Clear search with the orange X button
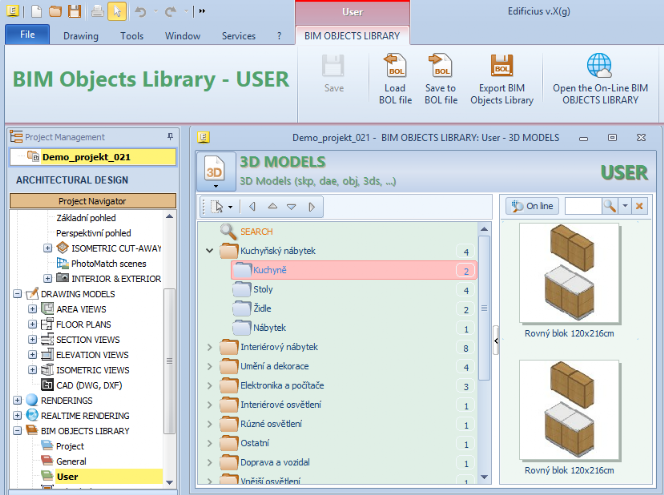This screenshot has width=664, height=495. (x=639, y=206)
